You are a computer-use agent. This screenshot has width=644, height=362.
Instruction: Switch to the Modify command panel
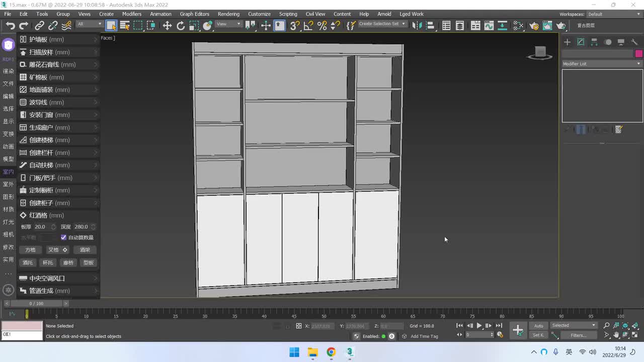coord(581,42)
